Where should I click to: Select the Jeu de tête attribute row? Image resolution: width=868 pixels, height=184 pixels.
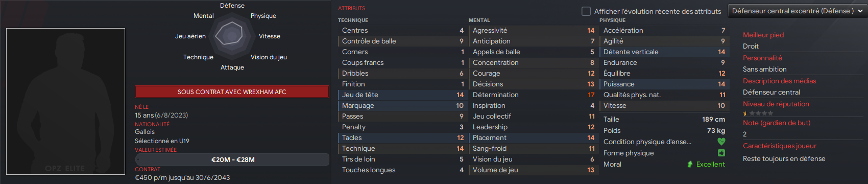402,95
